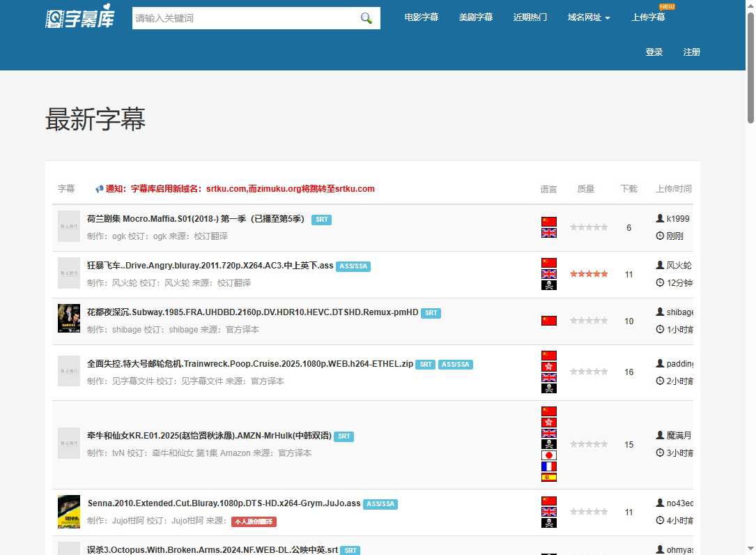This screenshot has height=555, width=756.
Task: Click star rating in Subway.1985 row
Action: [x=589, y=321]
